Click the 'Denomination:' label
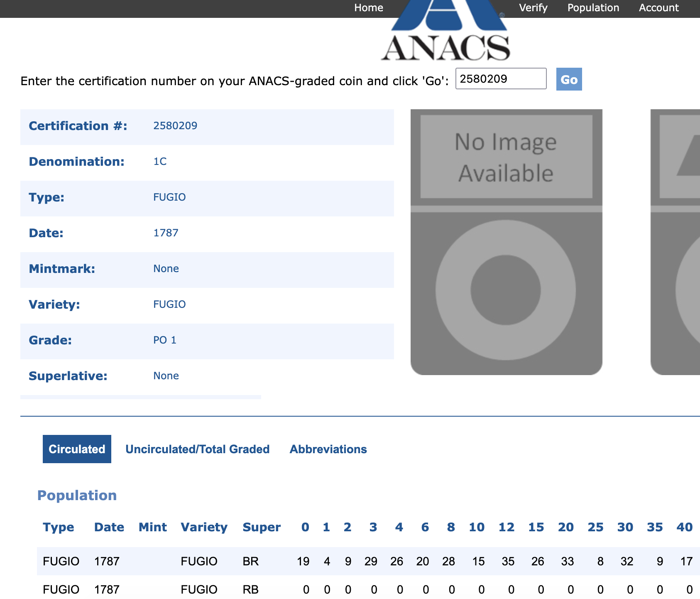The image size is (700, 599). 77,162
